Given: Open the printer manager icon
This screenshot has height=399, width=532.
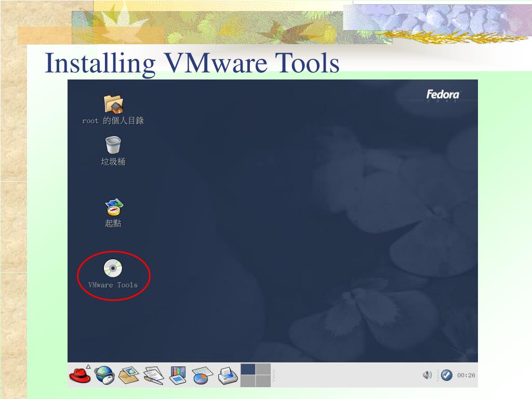Looking at the screenshot, I should (228, 376).
